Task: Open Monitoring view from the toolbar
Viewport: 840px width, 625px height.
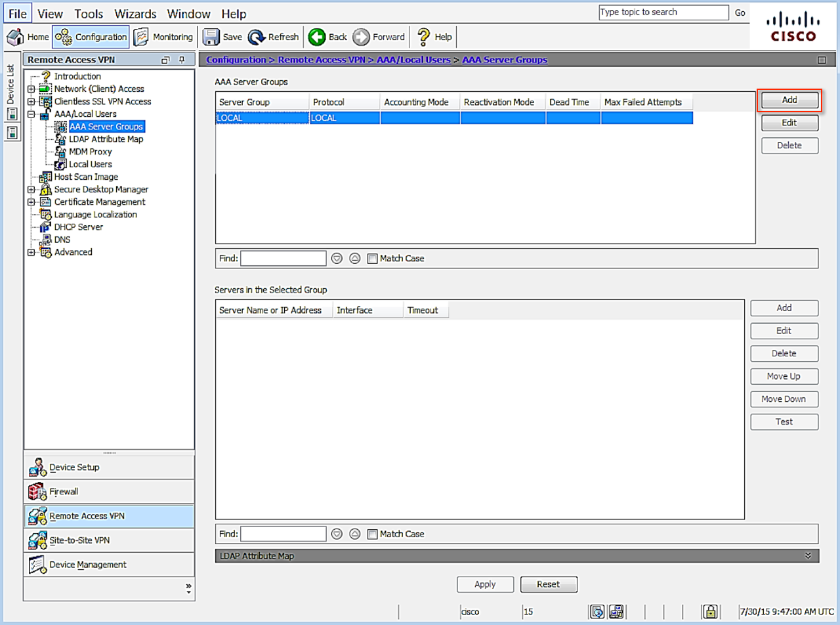Action: pyautogui.click(x=142, y=37)
